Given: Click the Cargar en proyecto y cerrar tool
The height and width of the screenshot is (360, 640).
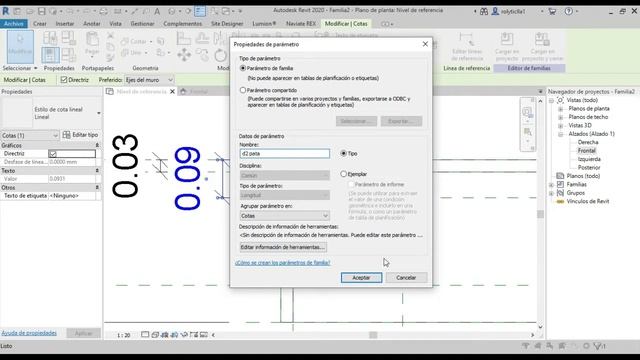Looking at the screenshot, I should click(x=542, y=47).
